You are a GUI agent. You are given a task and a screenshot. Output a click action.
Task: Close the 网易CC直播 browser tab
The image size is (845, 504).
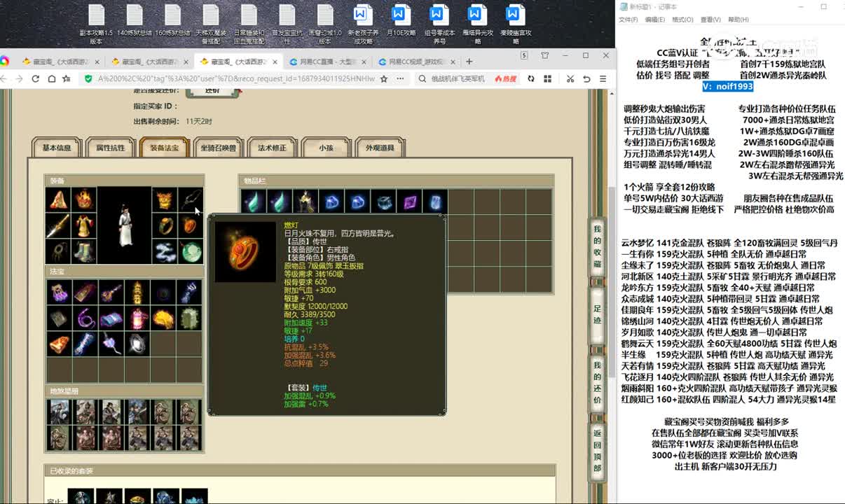(x=362, y=62)
